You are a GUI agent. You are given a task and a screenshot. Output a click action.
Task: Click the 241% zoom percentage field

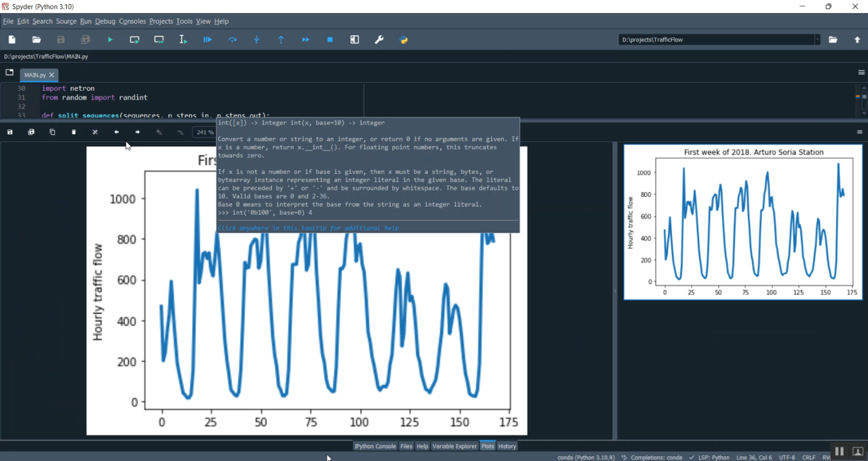[x=204, y=132]
